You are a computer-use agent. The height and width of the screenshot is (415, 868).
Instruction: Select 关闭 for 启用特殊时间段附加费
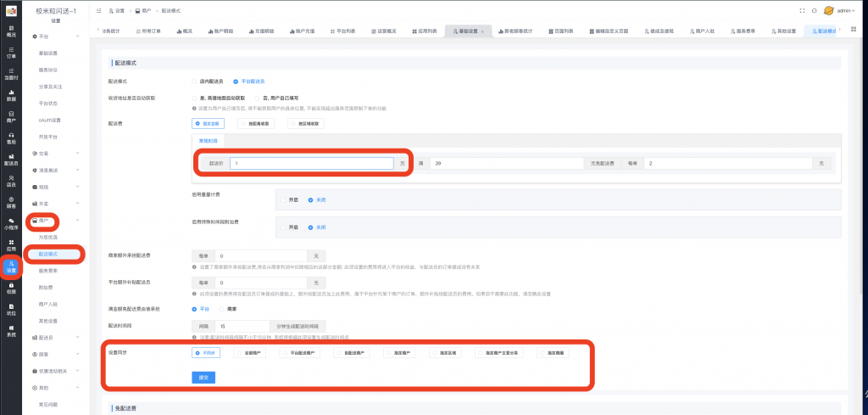[x=310, y=227]
